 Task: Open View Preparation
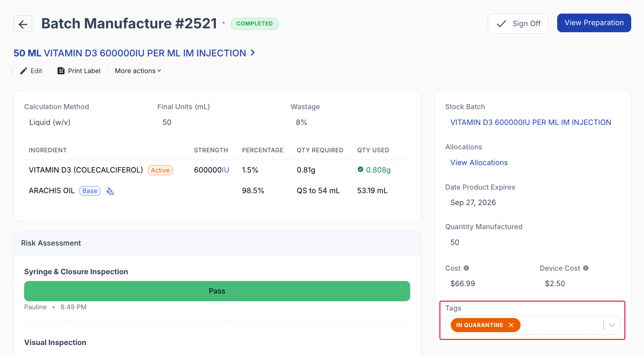[x=594, y=23]
